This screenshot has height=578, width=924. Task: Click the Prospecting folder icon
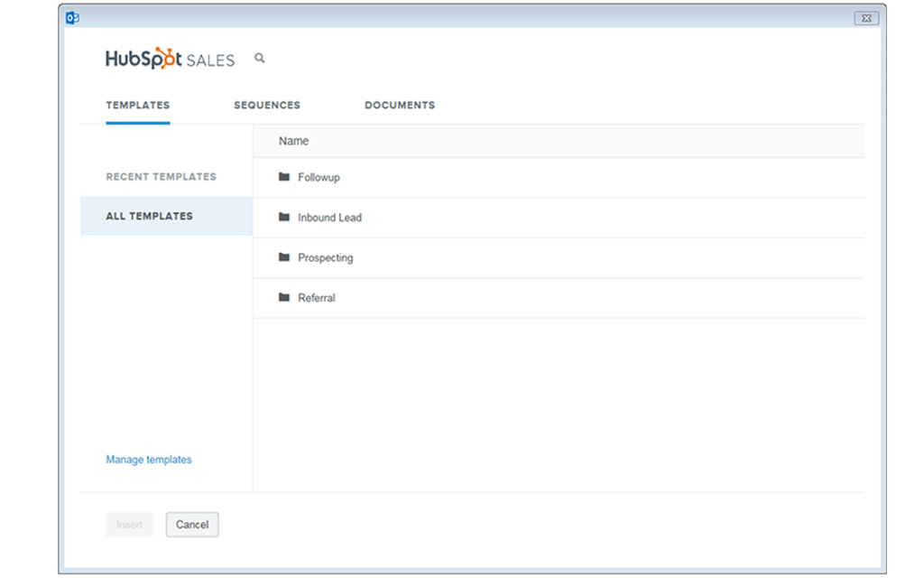284,257
